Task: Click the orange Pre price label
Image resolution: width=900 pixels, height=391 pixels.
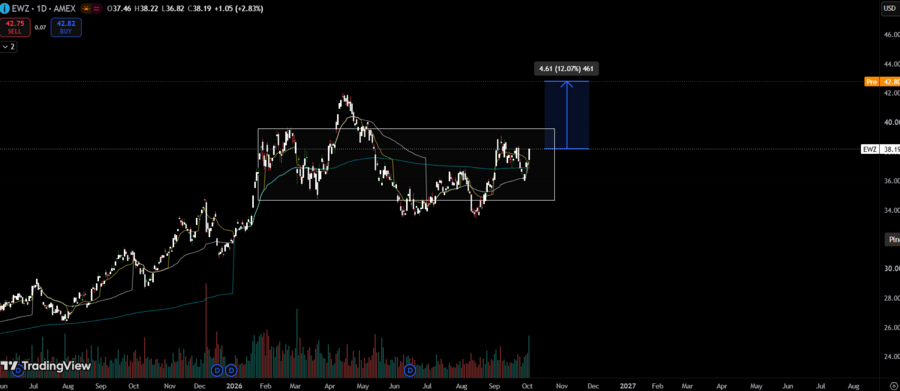Action: click(x=882, y=82)
